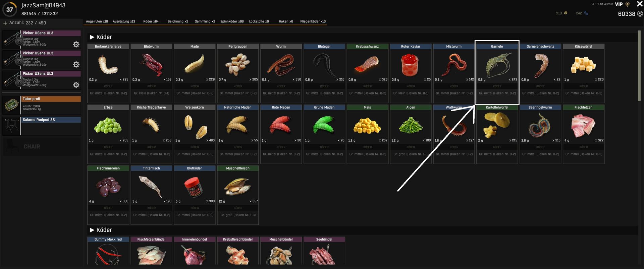Switch to the Angelruten x10 tab
Screen dimensions: 644x269
(x=97, y=21)
